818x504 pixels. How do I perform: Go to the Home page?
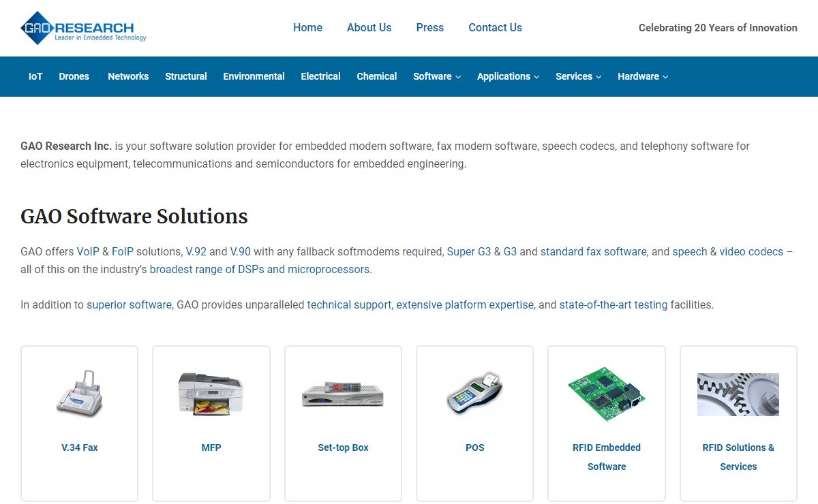[307, 28]
